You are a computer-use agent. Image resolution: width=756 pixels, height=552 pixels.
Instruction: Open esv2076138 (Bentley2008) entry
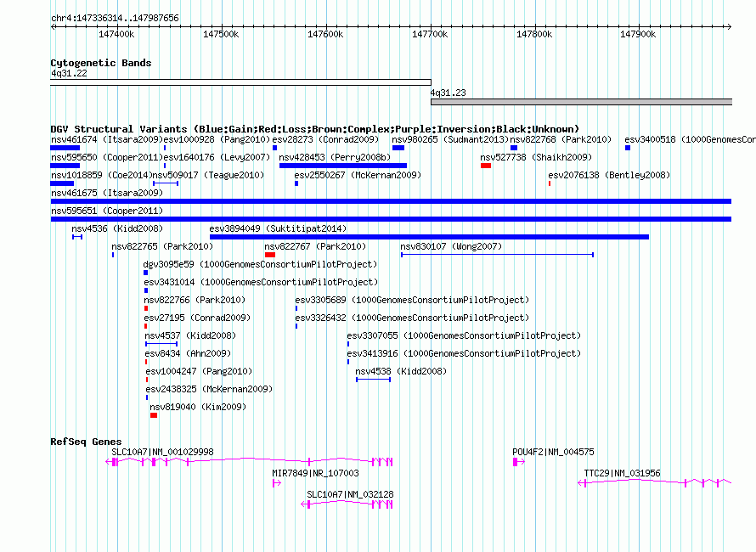[x=609, y=176]
